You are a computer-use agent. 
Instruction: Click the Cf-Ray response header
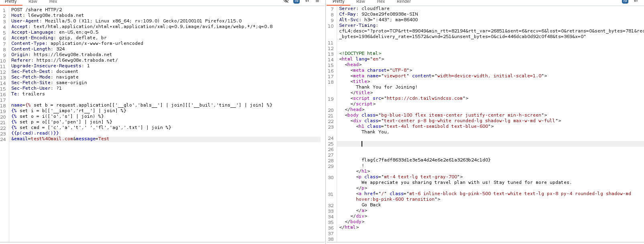click(x=378, y=14)
